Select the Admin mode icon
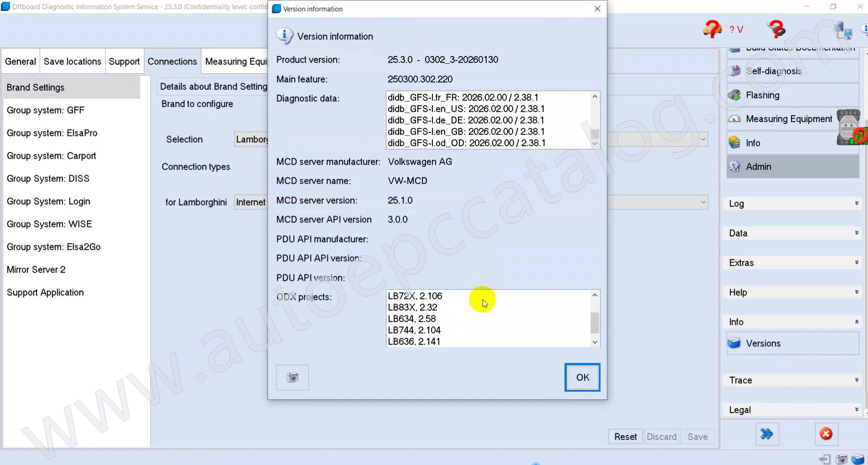 click(734, 167)
